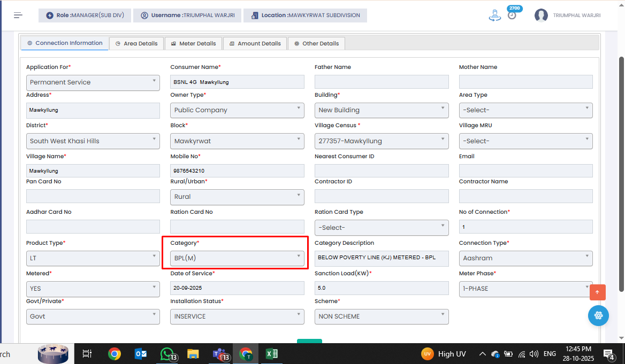Open the Scheme dropdown showing NON SCHEME
This screenshot has width=625, height=364.
click(382, 316)
